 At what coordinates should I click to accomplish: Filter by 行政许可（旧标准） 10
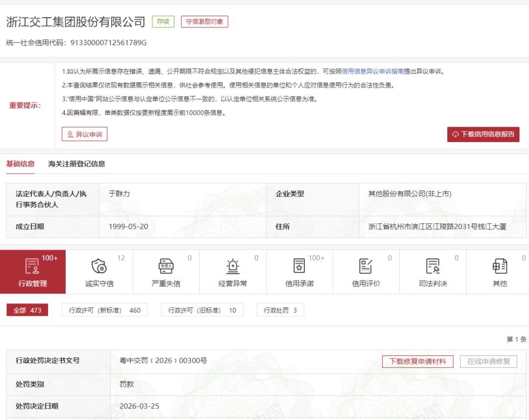pyautogui.click(x=202, y=310)
